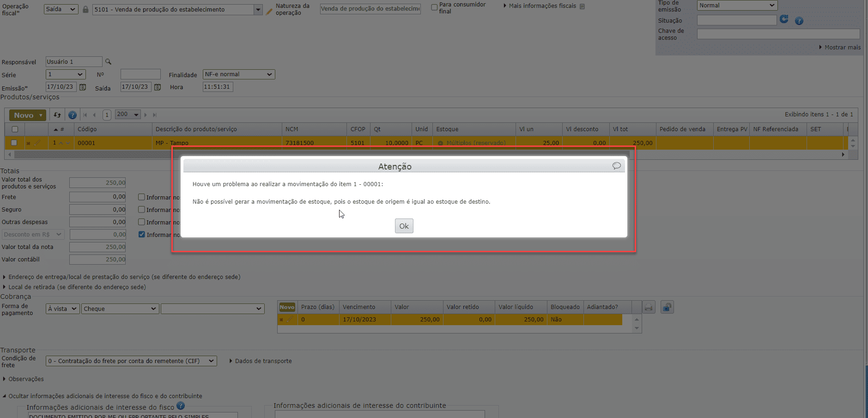Select all products with the header checkbox
This screenshot has width=868, height=418.
(15, 129)
